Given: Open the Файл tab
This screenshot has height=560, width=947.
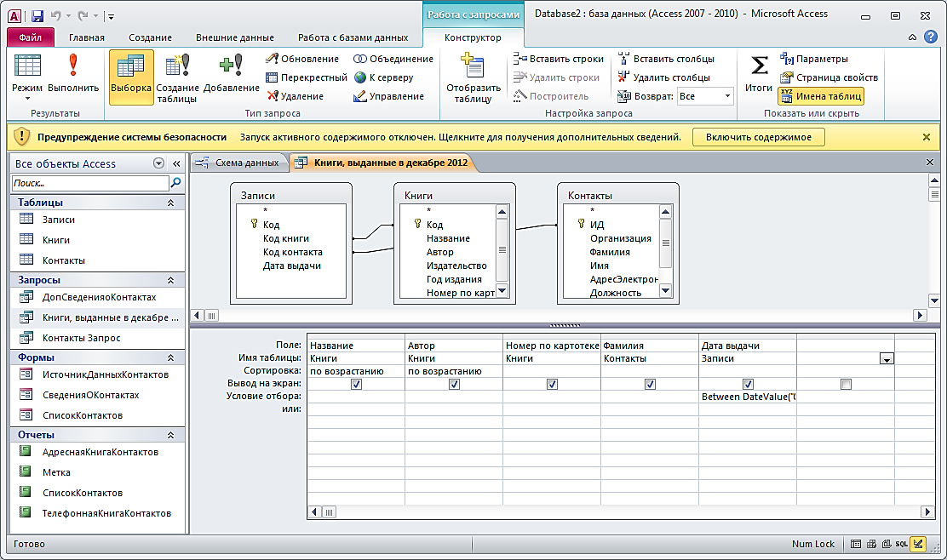Looking at the screenshot, I should tap(30, 37).
